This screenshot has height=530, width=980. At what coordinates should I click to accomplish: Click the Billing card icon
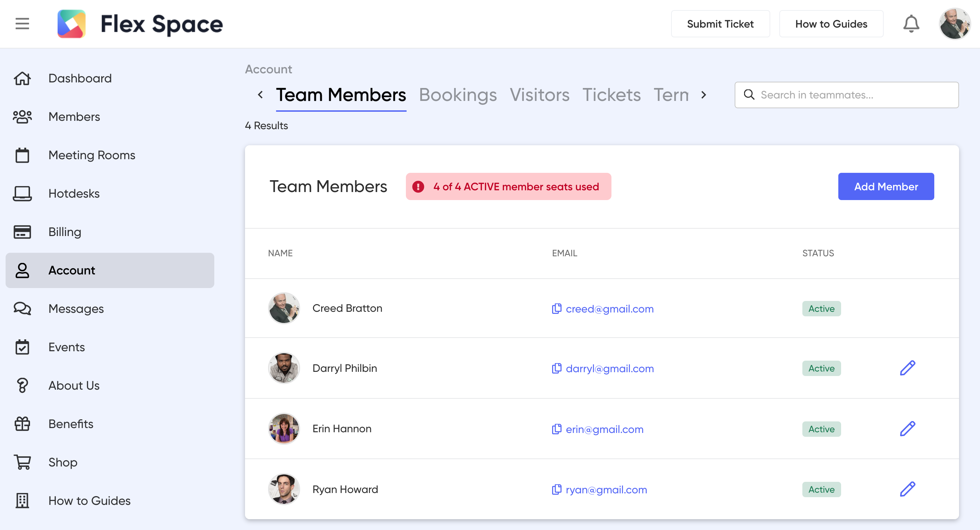click(22, 232)
